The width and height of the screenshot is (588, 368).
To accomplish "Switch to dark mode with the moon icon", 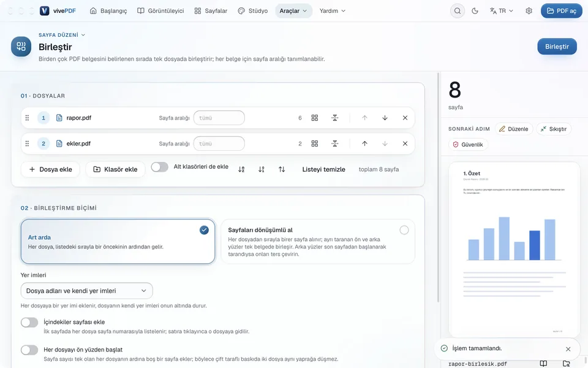I will click(x=475, y=11).
